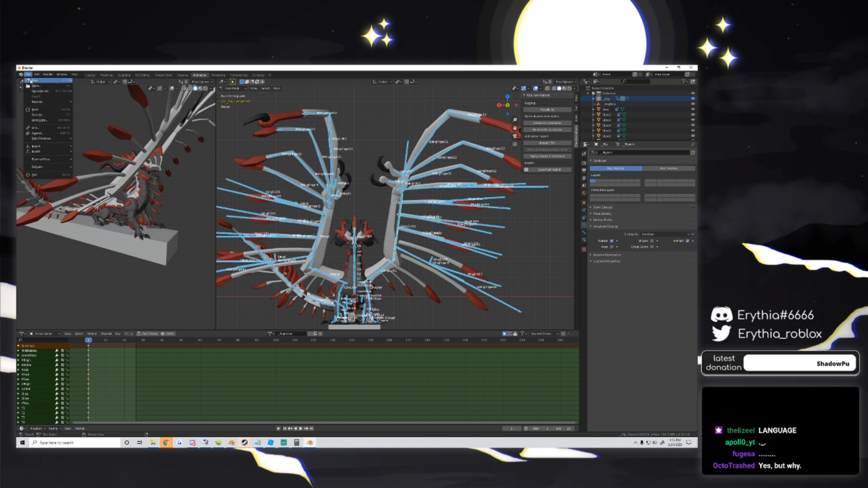Expand the Bone Groups panel
The height and width of the screenshot is (488, 868).
tap(603, 207)
